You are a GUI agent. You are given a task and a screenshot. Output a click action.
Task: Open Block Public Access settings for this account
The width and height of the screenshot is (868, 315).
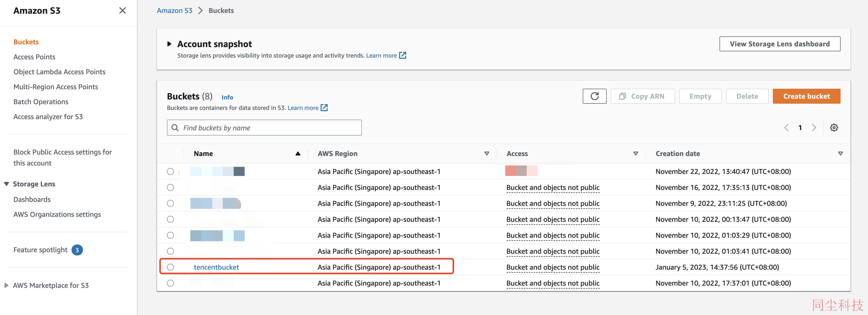[x=63, y=157]
